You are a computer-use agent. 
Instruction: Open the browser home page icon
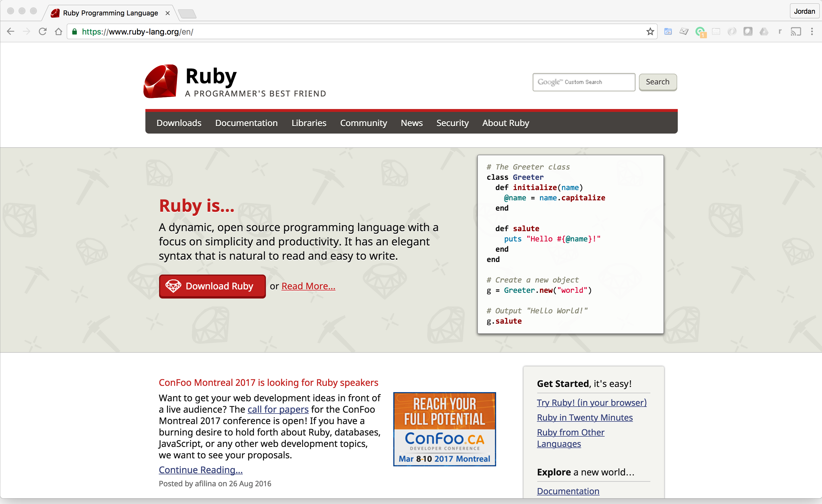[x=58, y=32]
